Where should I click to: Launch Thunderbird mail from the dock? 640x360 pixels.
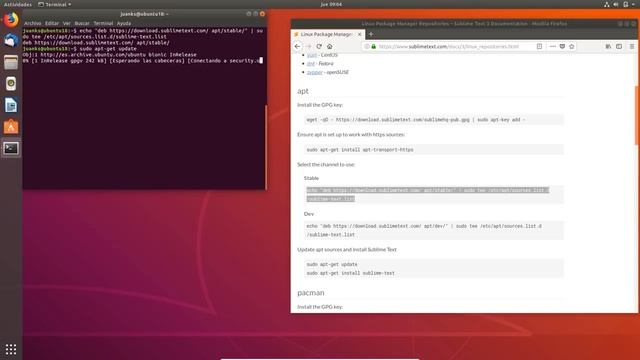click(x=11, y=40)
